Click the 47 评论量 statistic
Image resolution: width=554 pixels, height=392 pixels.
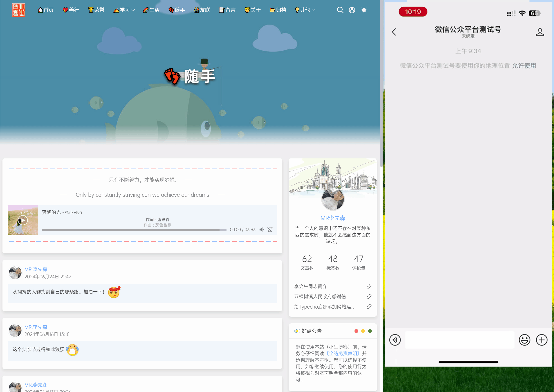coord(359,262)
